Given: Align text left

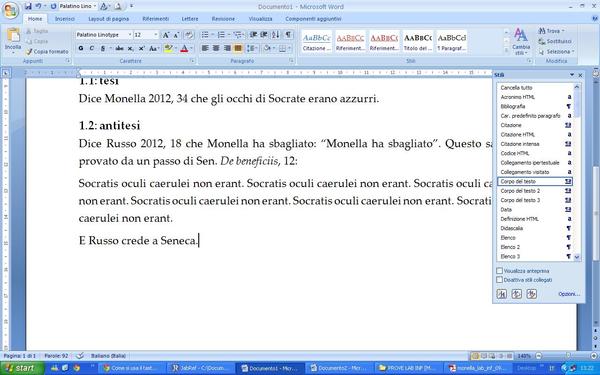Looking at the screenshot, I should point(205,48).
